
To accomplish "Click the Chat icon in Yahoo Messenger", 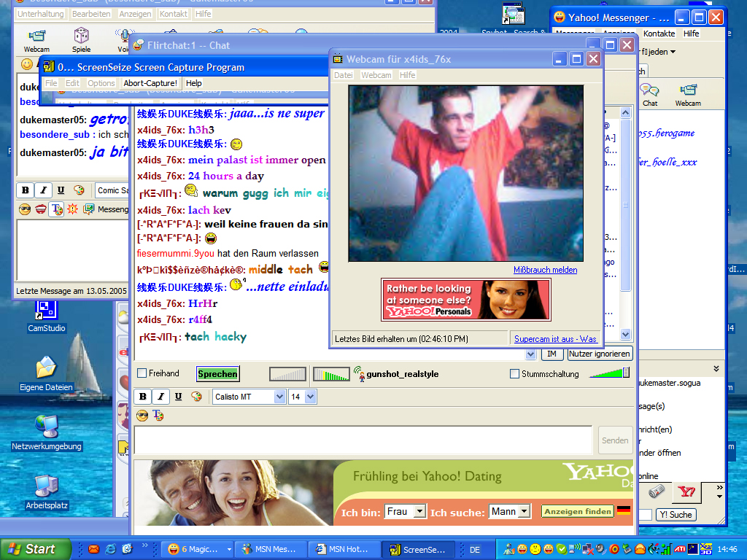I will click(649, 94).
